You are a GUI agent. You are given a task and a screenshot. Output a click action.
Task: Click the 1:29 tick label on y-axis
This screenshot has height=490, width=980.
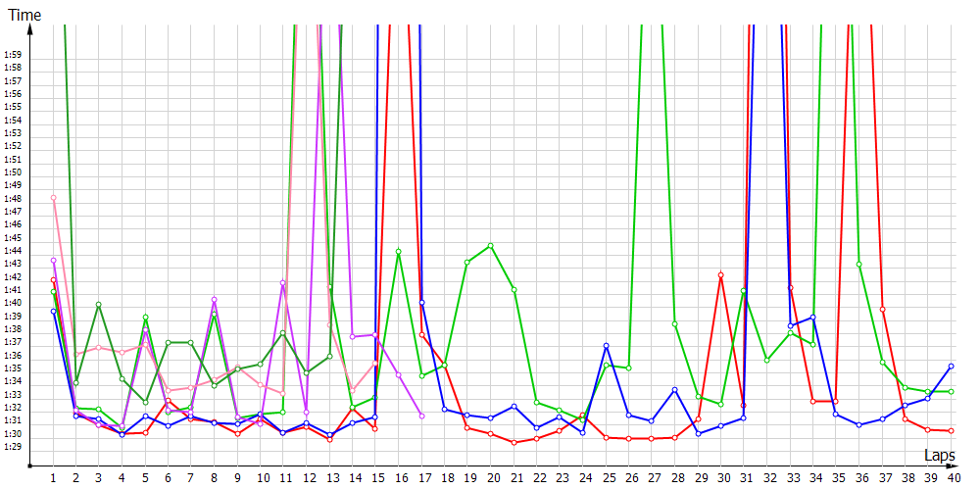[13, 447]
